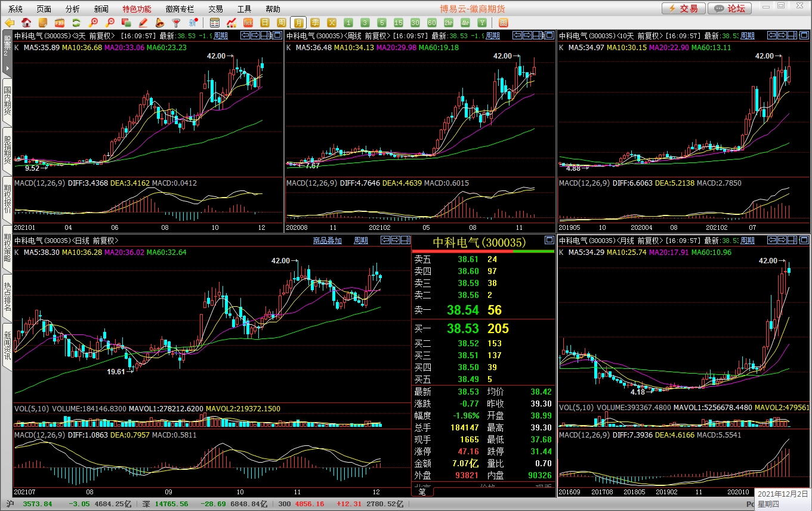
Task: Select the 60-minute period button
Action: pyautogui.click(x=432, y=23)
